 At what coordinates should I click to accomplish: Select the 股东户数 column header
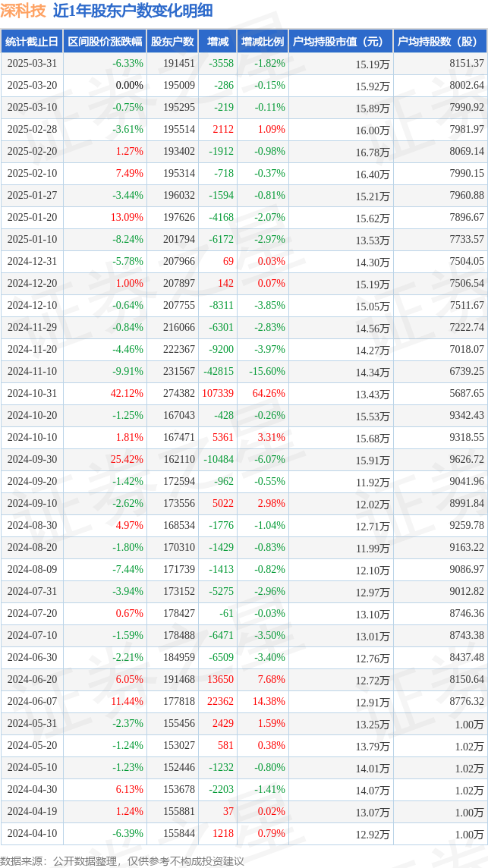click(x=172, y=41)
